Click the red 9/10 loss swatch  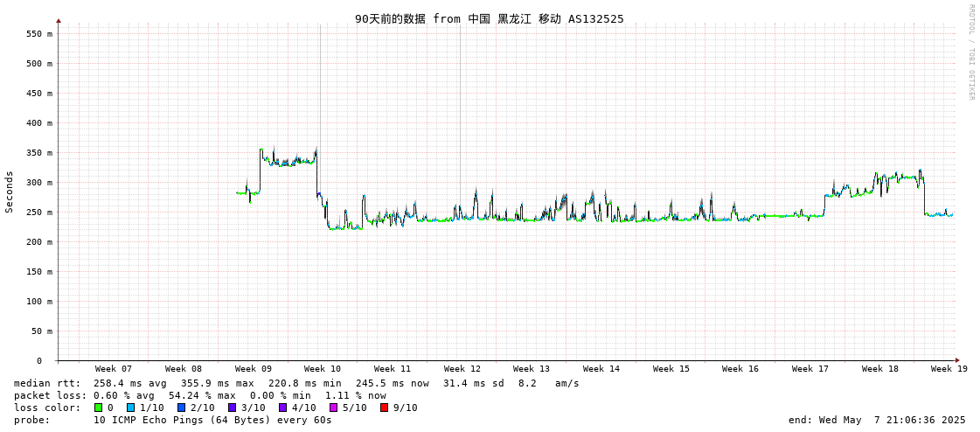[384, 408]
